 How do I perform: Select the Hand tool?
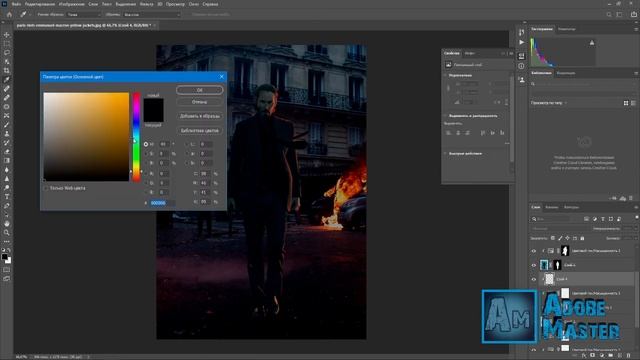7,223
